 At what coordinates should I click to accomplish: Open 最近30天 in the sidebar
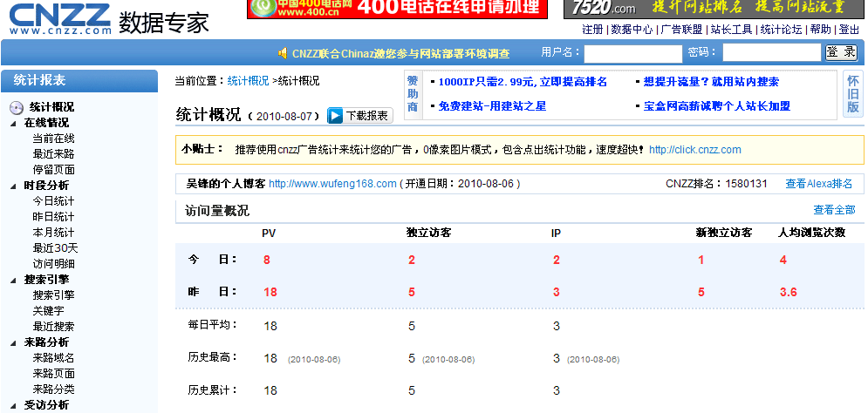click(55, 248)
